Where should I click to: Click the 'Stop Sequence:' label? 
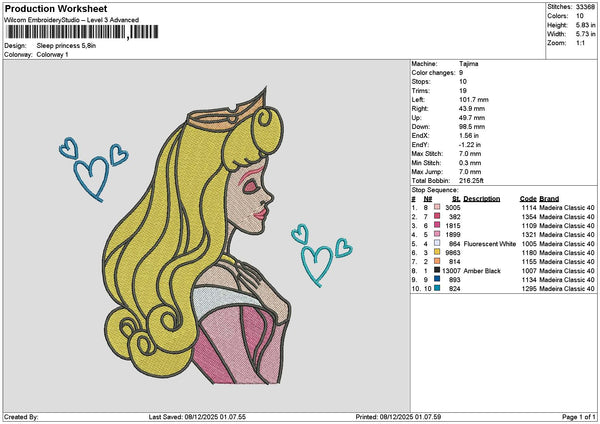[435, 190]
